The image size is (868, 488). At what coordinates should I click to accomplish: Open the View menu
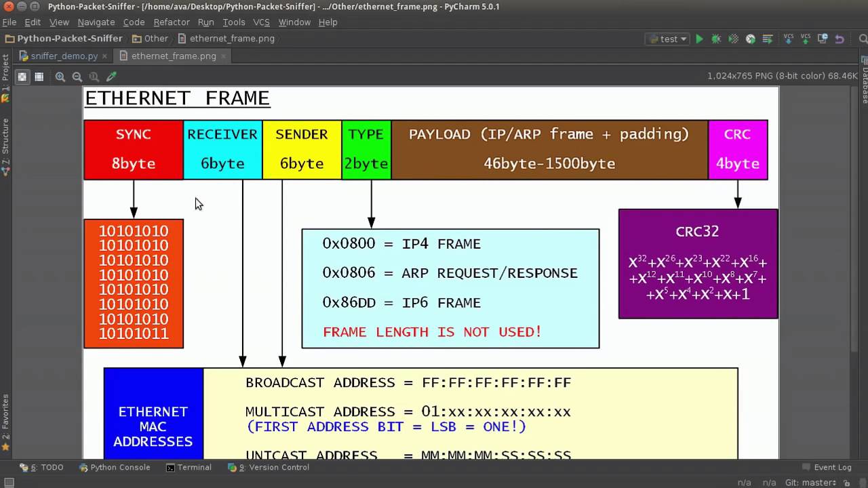[x=59, y=22]
